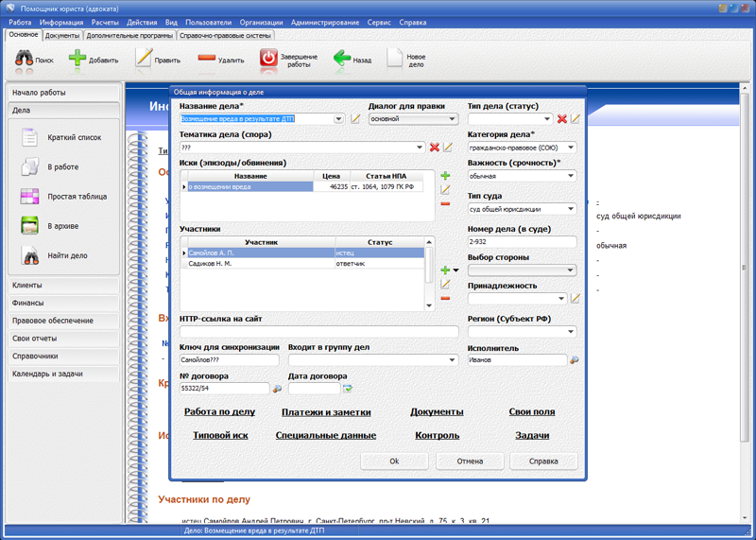756x540 pixels.
Task: Click the green plus Добавить toolbar icon
Action: (77, 59)
